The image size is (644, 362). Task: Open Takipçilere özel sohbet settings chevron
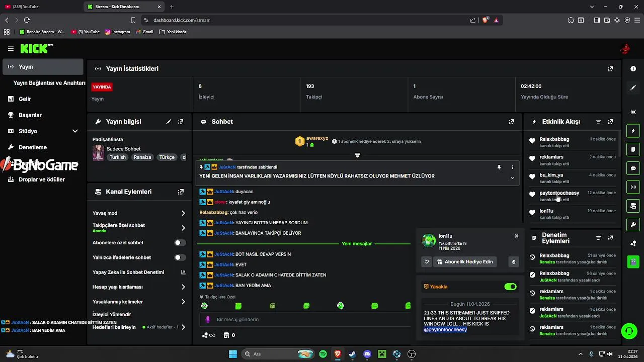pos(183,228)
